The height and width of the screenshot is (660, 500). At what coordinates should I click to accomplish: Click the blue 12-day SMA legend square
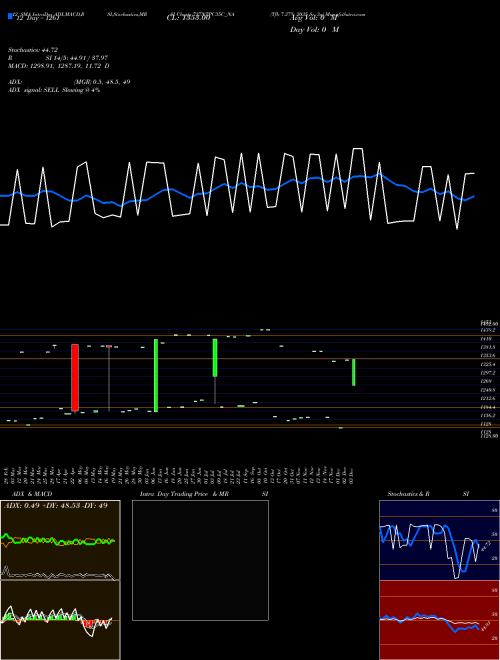[10, 16]
